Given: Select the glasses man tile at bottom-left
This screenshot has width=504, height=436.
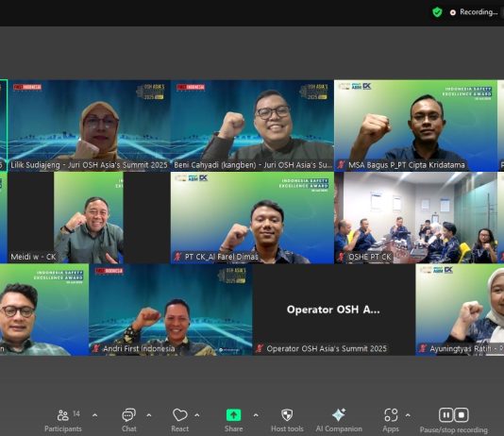Looking at the screenshot, I should (x=44, y=310).
